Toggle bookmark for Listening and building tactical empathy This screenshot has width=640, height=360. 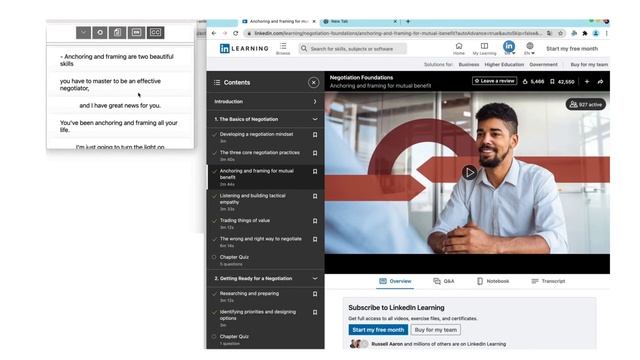point(315,196)
